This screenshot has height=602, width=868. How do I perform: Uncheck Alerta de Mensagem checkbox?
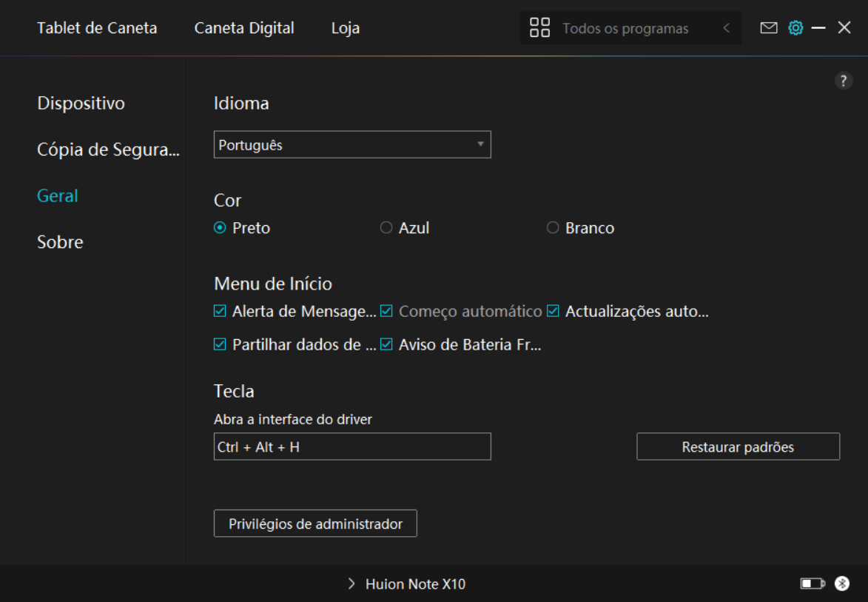(220, 312)
